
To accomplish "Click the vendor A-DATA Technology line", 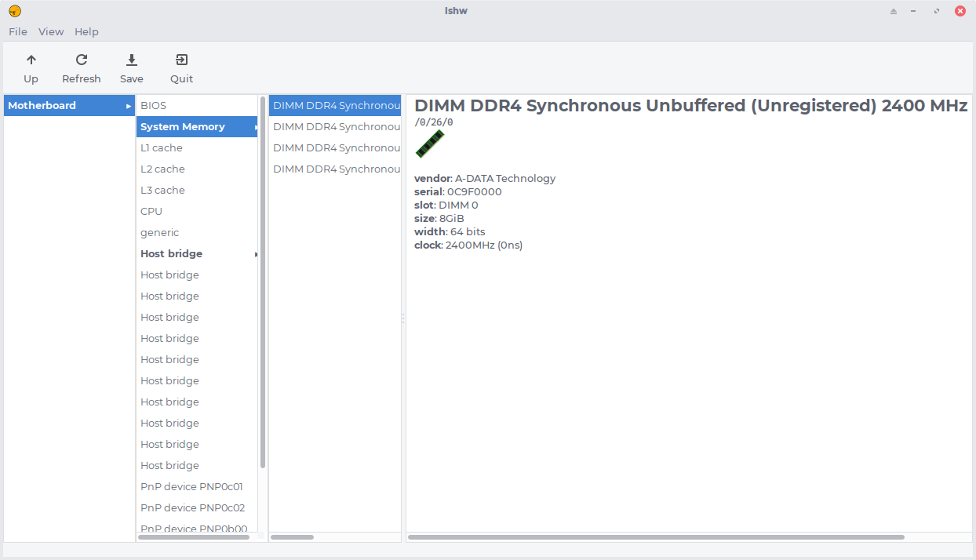I will (x=485, y=178).
